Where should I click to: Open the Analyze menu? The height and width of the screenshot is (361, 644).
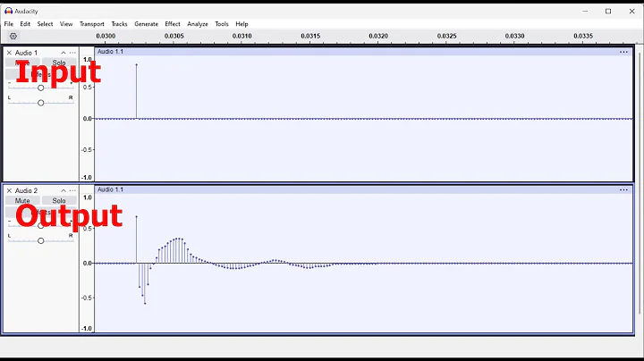198,24
